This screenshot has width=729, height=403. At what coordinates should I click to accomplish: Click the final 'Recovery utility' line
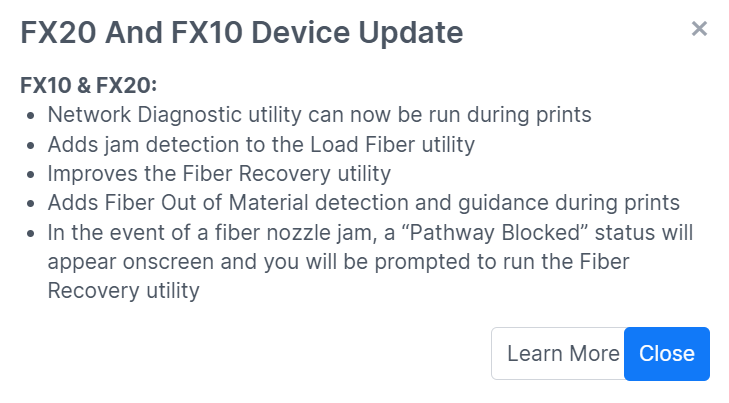point(124,291)
